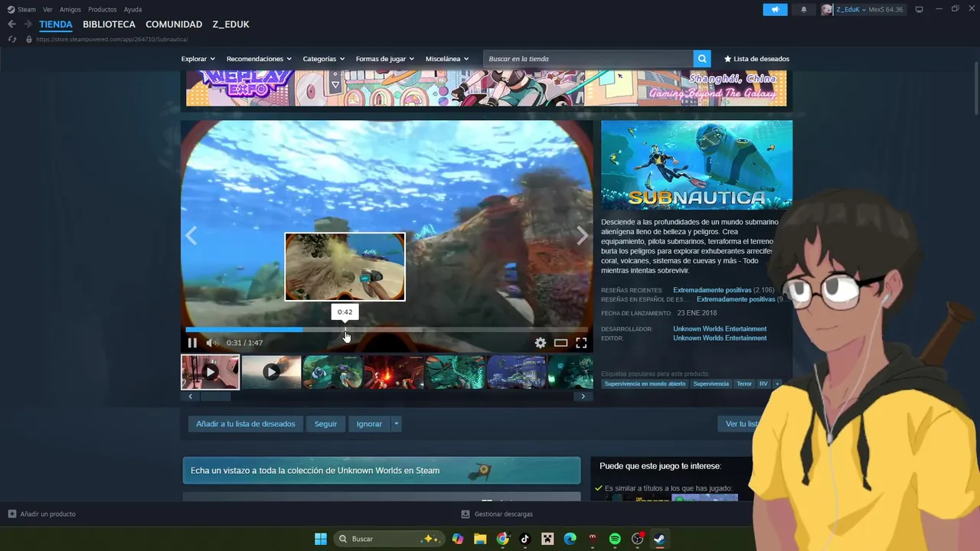The width and height of the screenshot is (980, 551).
Task: Open the Ignorar options dropdown arrow
Action: (x=396, y=424)
